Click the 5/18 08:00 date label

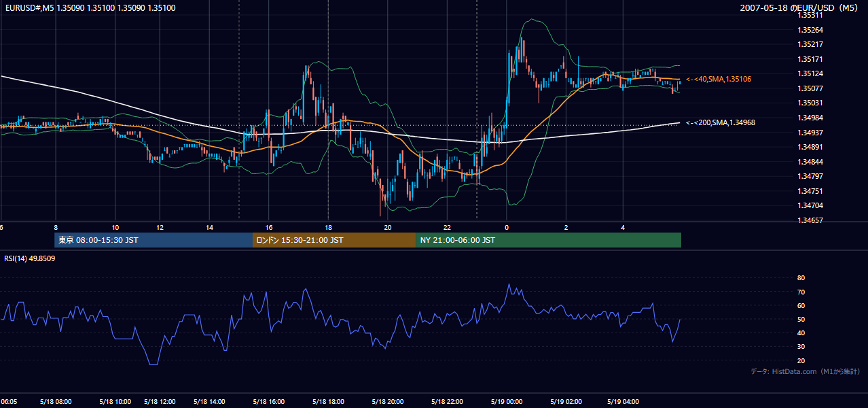pyautogui.click(x=54, y=401)
